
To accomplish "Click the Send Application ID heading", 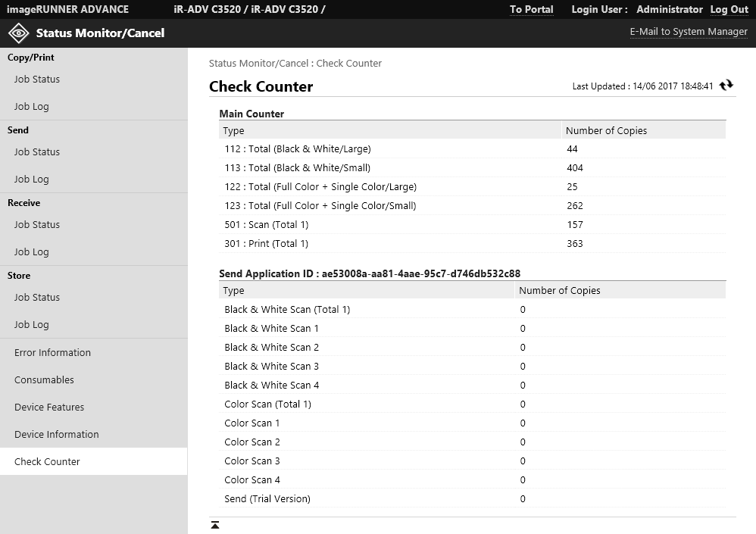I will tap(370, 273).
